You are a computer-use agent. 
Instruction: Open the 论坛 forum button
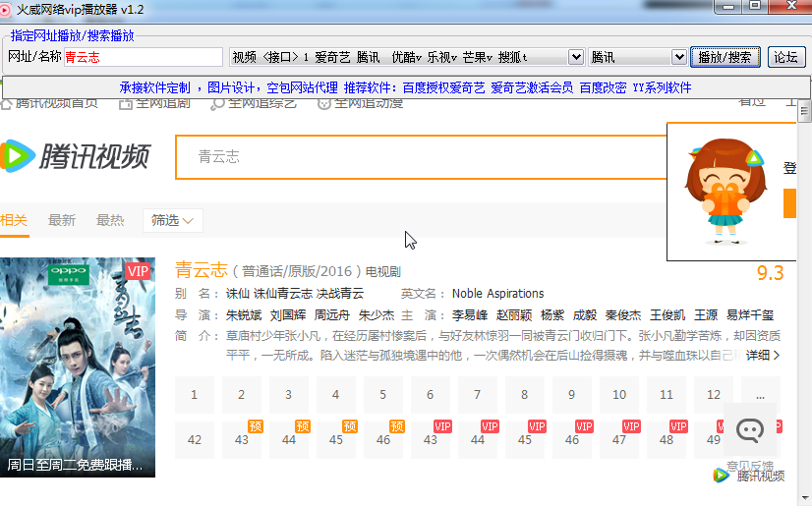coord(786,57)
